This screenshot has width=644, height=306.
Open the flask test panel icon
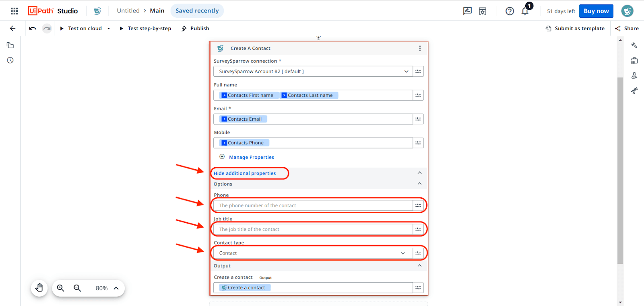point(634,76)
